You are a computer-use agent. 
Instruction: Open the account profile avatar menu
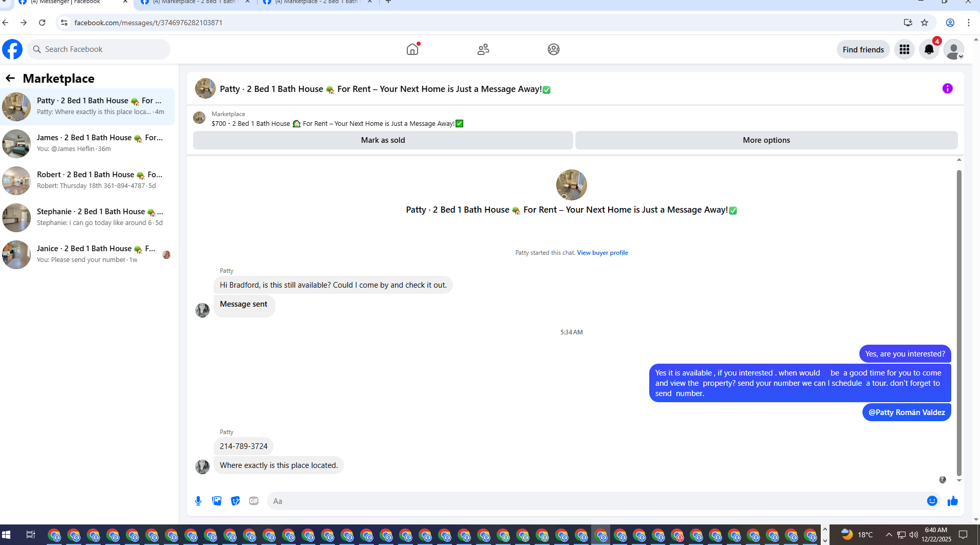(x=954, y=49)
